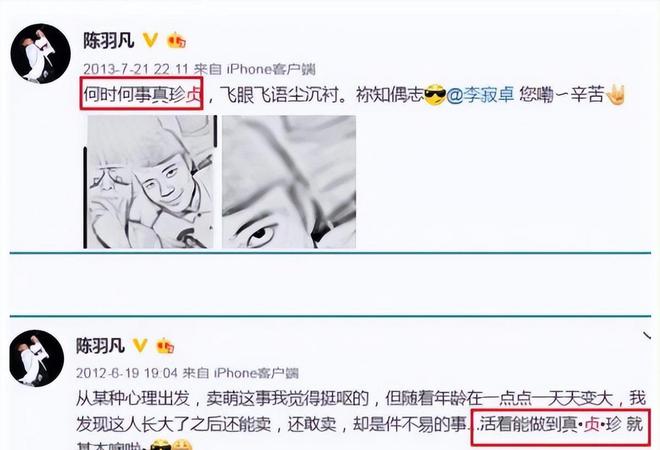Open the 陈羽凡 username in the first post
This screenshot has height=450, width=660.
pyautogui.click(x=109, y=41)
